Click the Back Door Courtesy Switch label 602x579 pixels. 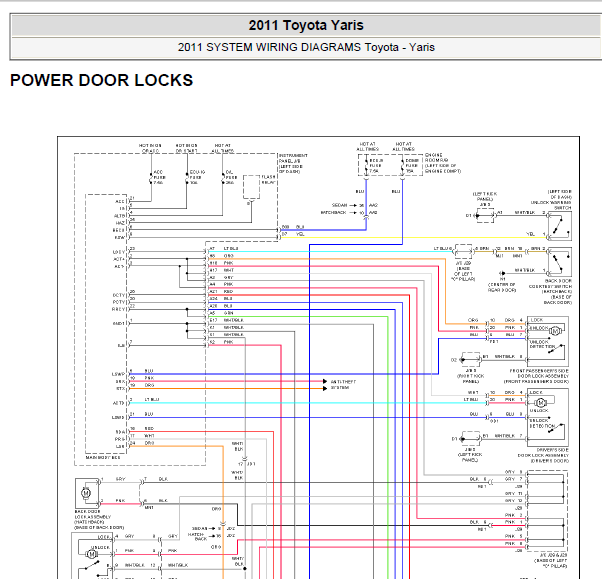coord(551,292)
